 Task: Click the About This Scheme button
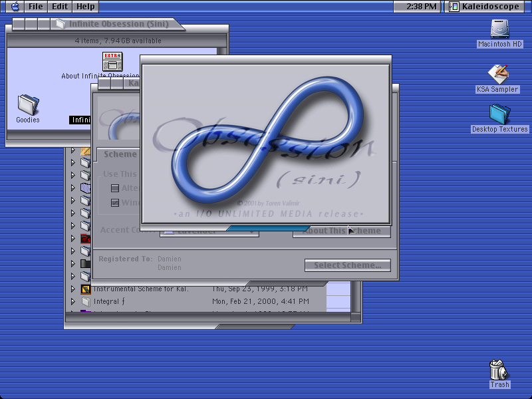341,231
